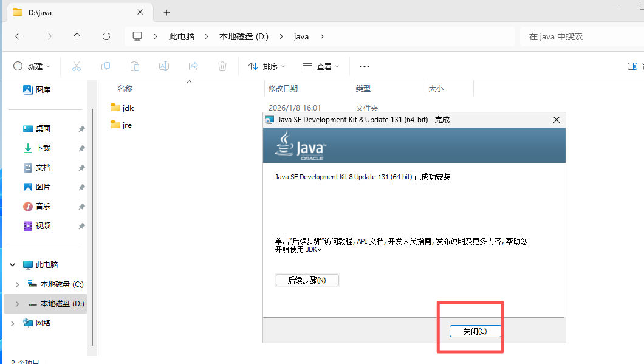Refresh the current folder view

click(106, 36)
